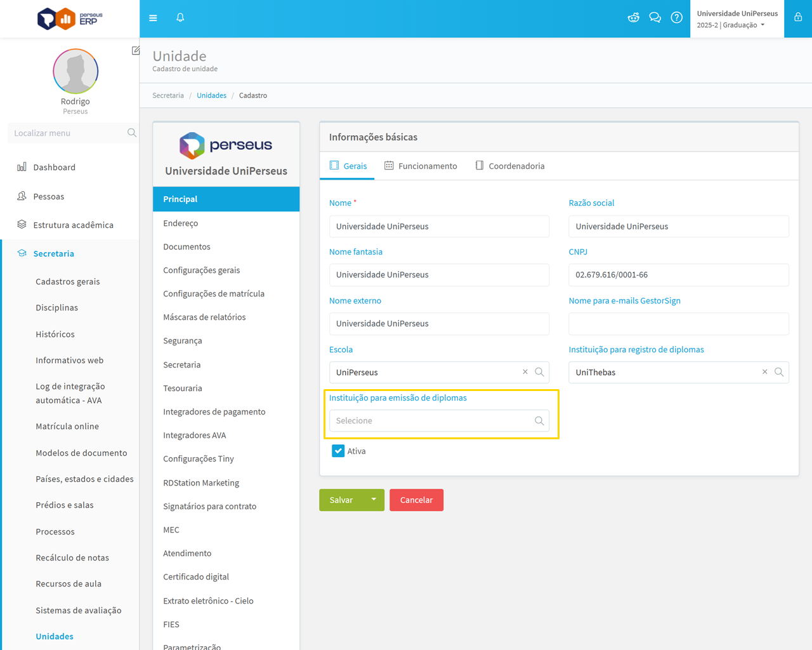Open Tesouraria section
Image resolution: width=812 pixels, height=650 pixels.
[x=226, y=388]
